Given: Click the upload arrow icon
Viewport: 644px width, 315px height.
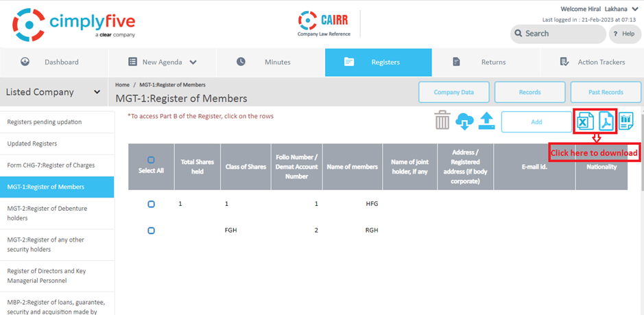Looking at the screenshot, I should [x=487, y=121].
